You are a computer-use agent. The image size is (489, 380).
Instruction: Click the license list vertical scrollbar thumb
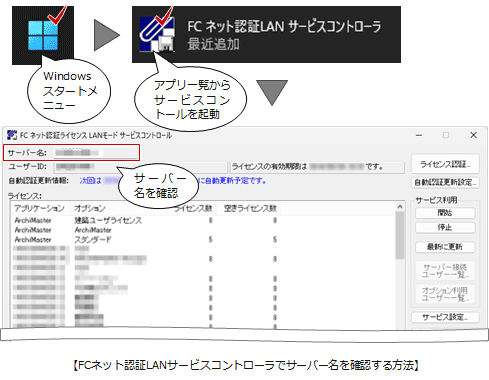(x=400, y=235)
